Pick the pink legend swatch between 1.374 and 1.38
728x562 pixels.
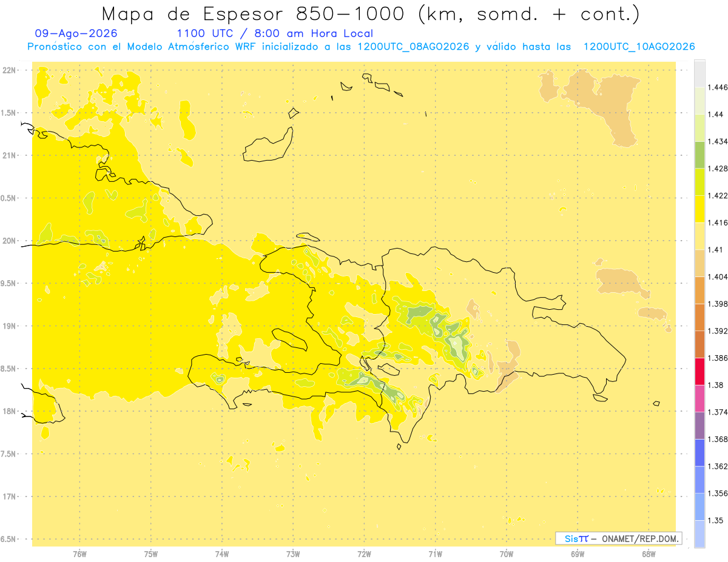click(x=699, y=398)
